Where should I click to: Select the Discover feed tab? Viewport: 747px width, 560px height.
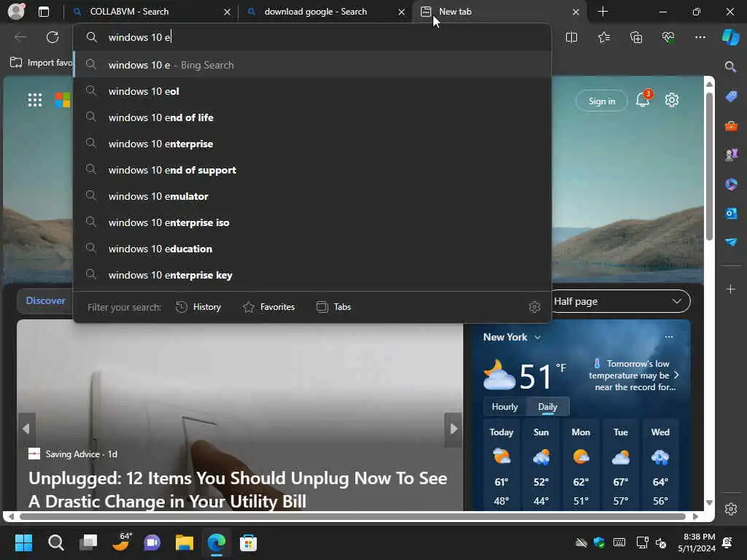click(45, 301)
